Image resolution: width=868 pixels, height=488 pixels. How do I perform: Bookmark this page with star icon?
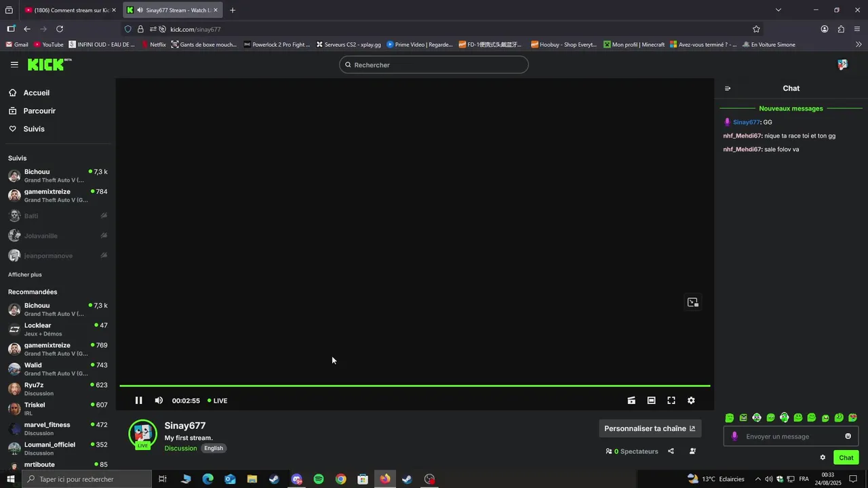(756, 29)
